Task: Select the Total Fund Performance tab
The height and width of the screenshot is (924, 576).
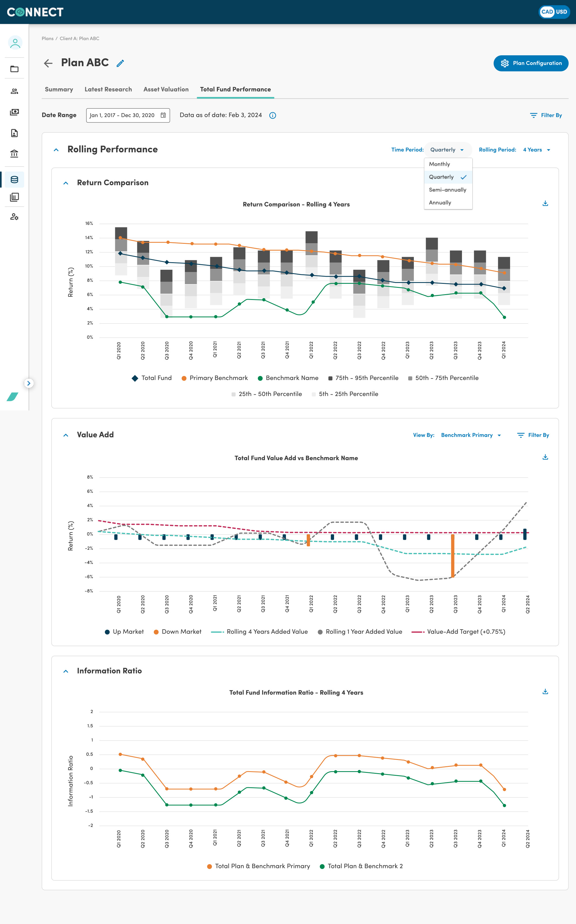Action: point(235,90)
